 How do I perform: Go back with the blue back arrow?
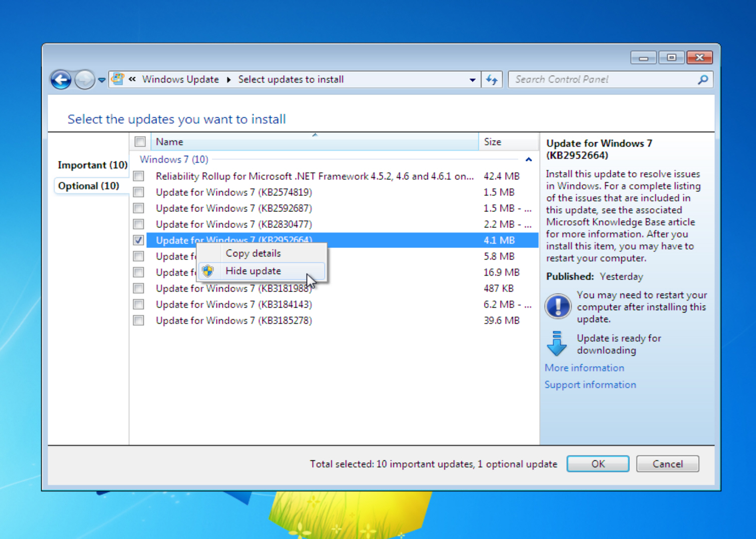click(61, 80)
